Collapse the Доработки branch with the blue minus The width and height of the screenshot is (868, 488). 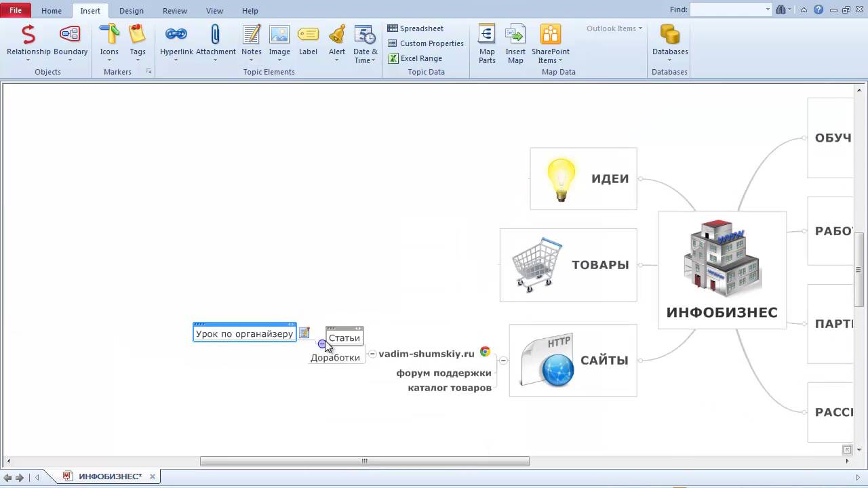[322, 344]
